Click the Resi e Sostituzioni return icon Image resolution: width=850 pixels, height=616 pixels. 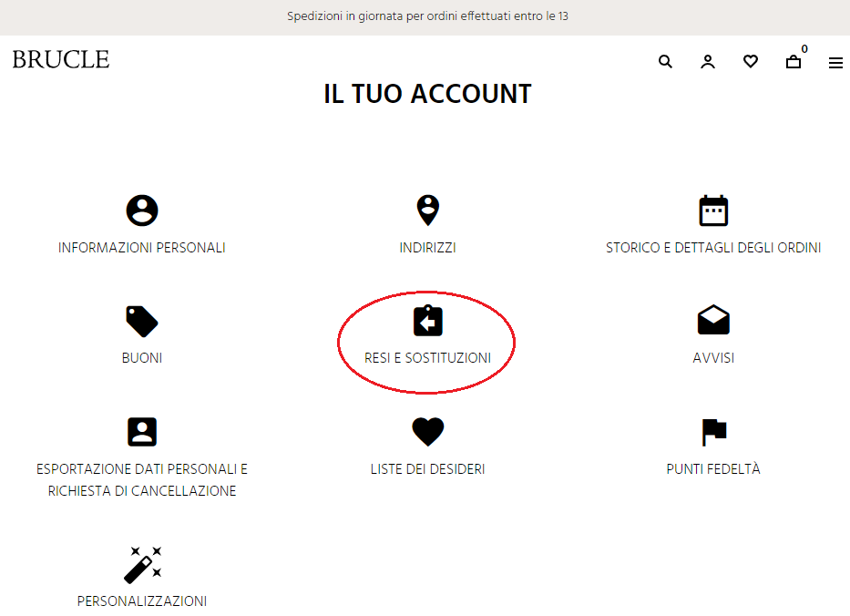click(427, 321)
